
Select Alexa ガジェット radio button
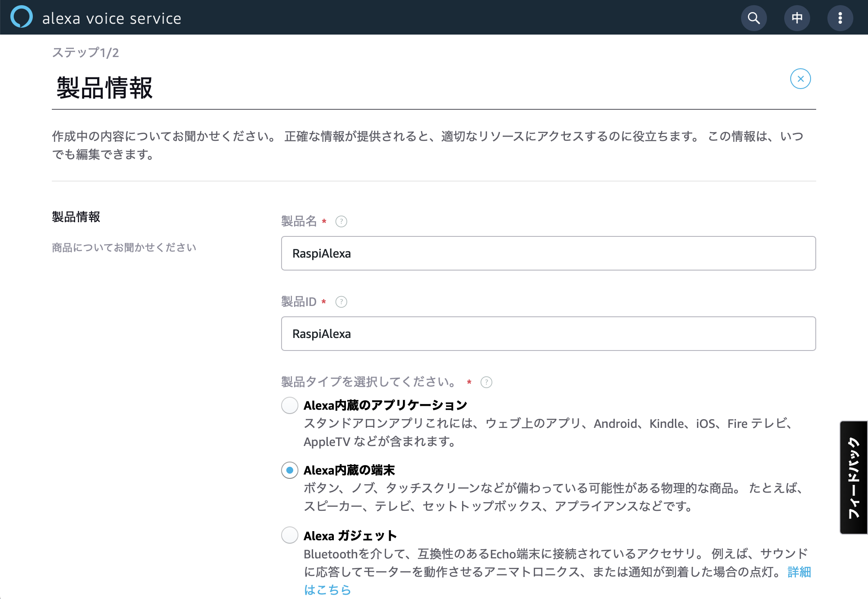[290, 535]
